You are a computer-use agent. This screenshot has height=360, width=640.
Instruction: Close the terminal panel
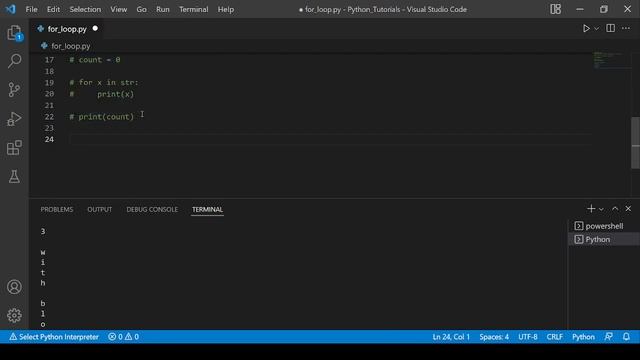point(628,209)
